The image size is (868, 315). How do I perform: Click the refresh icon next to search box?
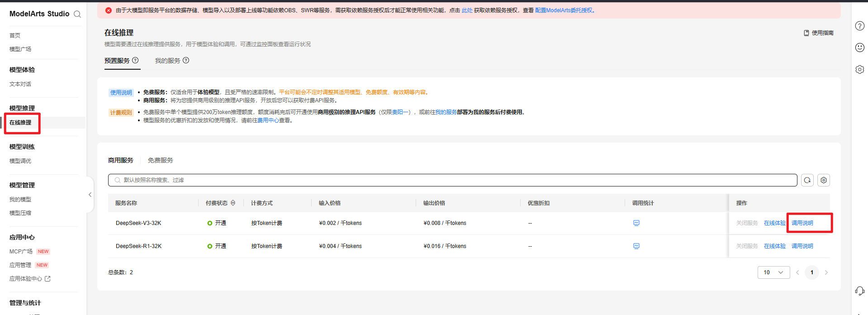(x=807, y=180)
